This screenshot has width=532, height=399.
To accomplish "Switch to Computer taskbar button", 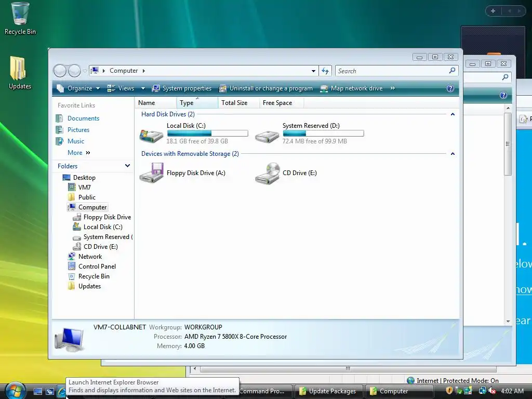I will coord(398,391).
